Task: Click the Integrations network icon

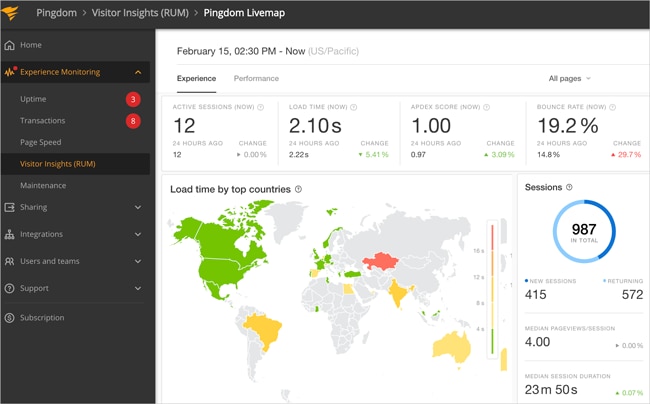Action: click(9, 235)
